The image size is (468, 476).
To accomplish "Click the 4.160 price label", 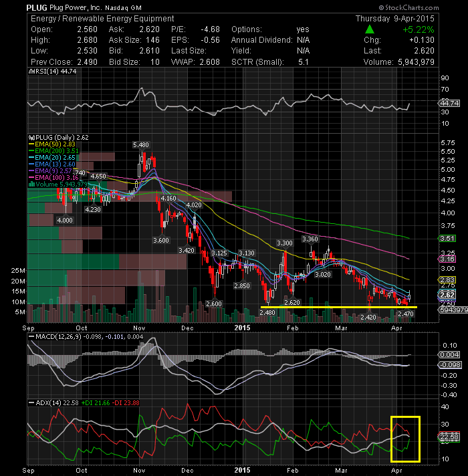I will [x=168, y=199].
